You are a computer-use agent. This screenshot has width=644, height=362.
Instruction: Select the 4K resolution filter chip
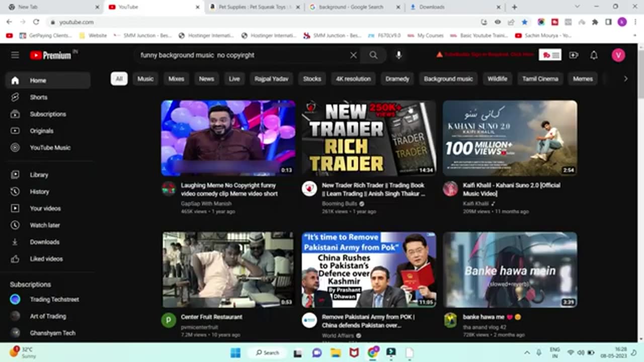coord(353,79)
